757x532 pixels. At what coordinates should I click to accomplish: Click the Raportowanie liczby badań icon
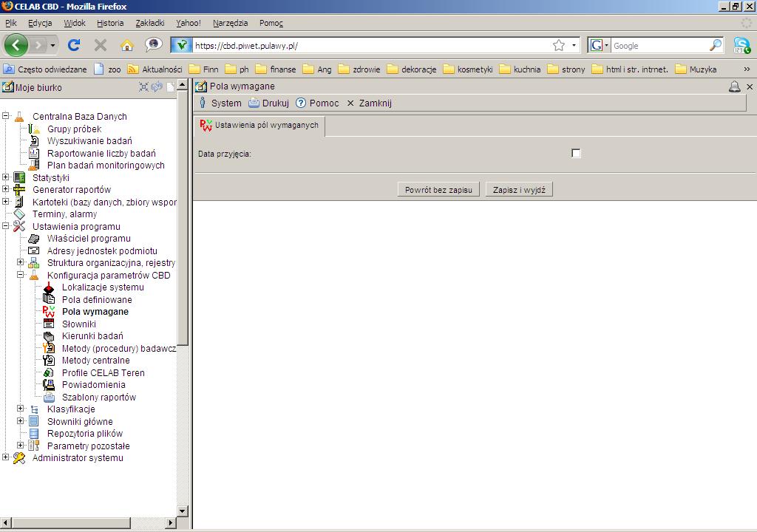[x=34, y=153]
